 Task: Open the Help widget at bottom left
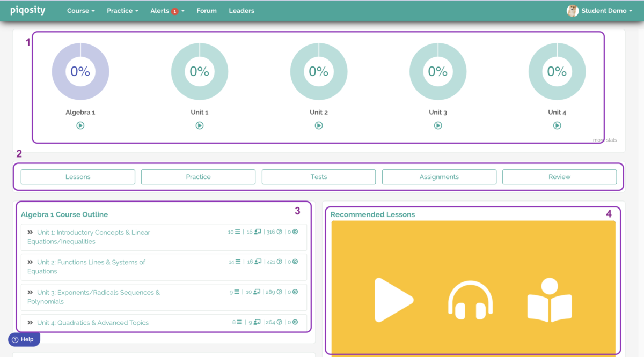pos(24,339)
